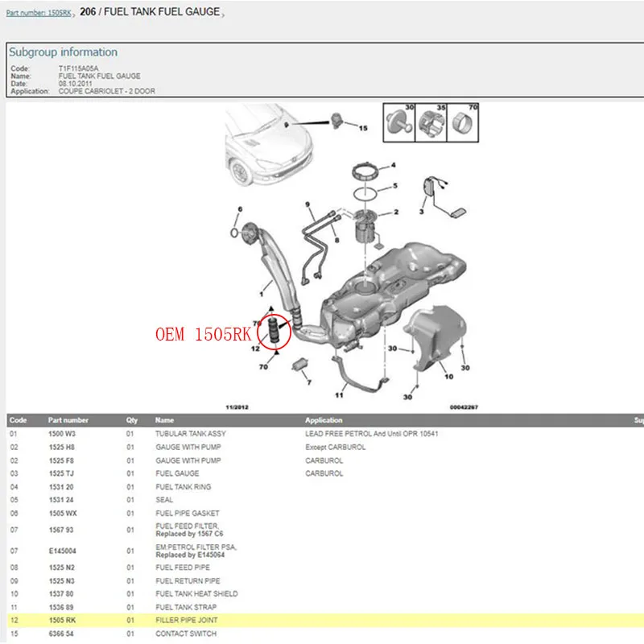Click FUEL TANK STRAP name cell

coord(186,608)
